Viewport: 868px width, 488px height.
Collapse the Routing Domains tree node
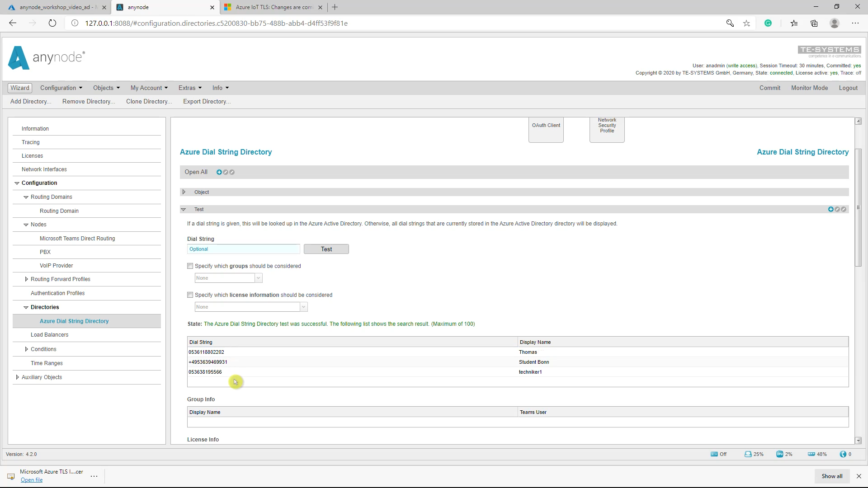click(26, 197)
